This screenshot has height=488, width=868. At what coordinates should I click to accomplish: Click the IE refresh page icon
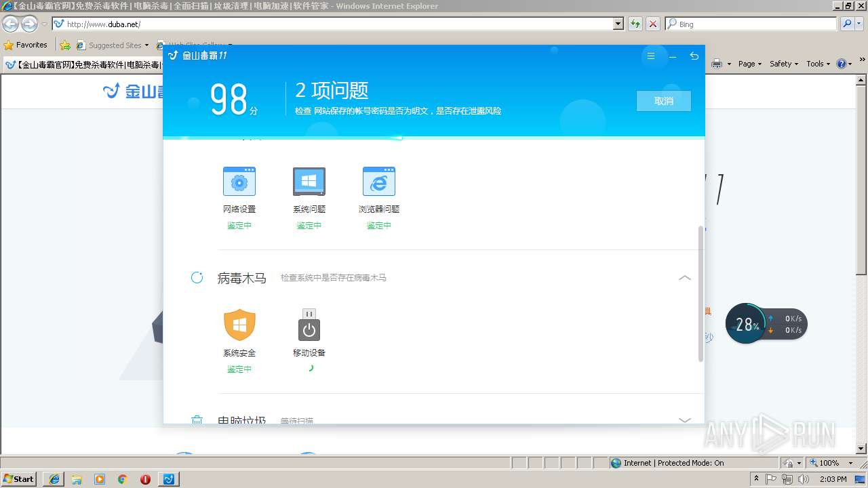pyautogui.click(x=635, y=24)
